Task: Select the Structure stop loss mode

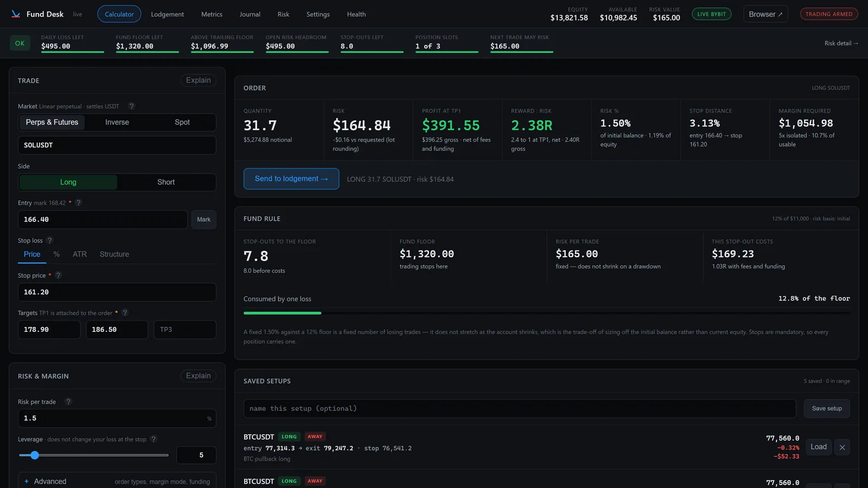Action: (x=114, y=254)
